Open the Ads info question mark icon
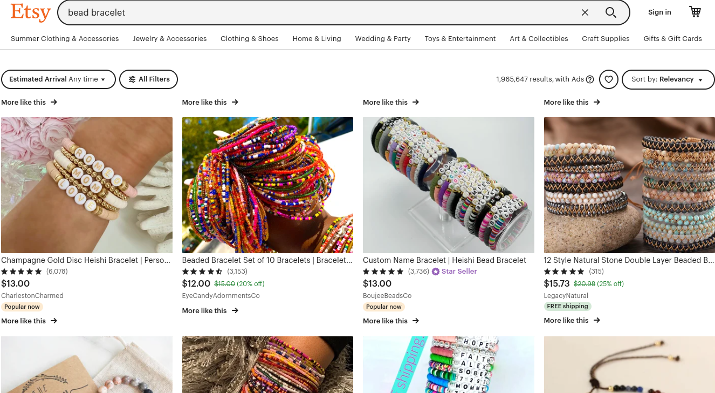The image size is (715, 393). (x=590, y=79)
